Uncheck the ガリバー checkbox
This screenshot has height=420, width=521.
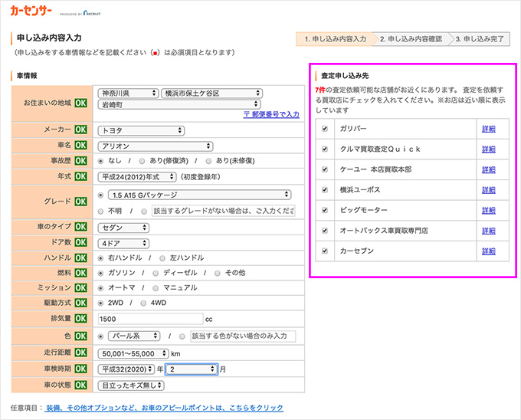pos(325,128)
